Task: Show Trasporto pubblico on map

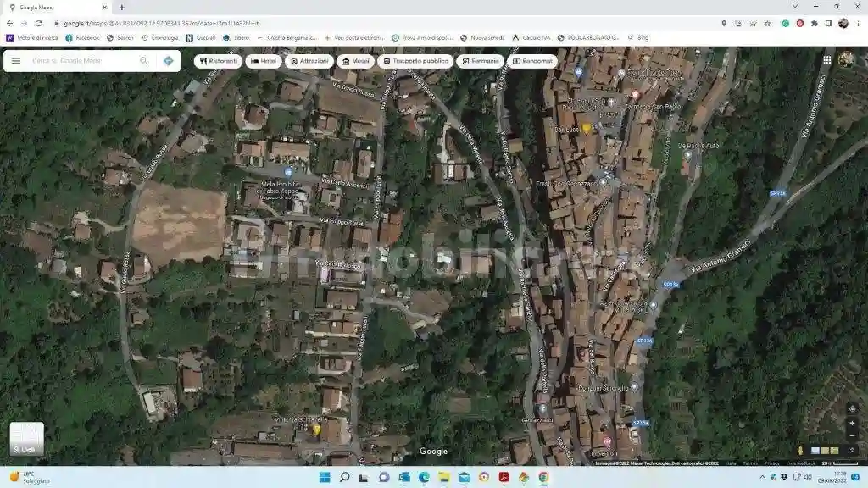Action: [415, 61]
